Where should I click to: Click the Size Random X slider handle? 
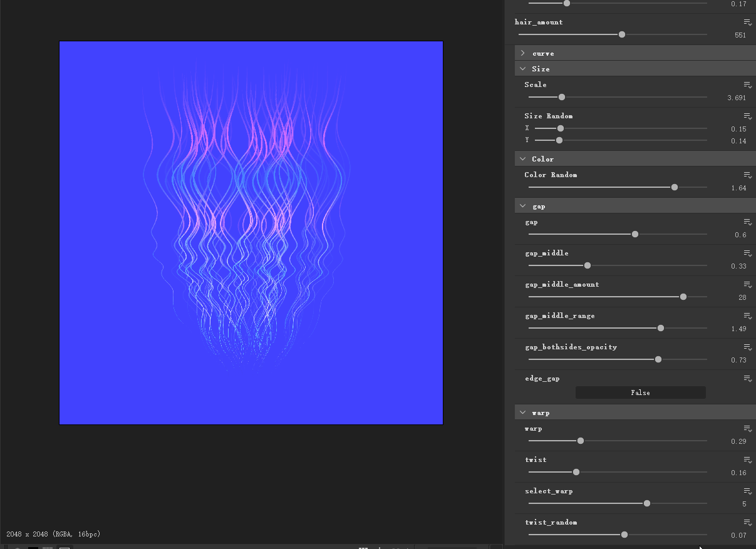point(561,128)
